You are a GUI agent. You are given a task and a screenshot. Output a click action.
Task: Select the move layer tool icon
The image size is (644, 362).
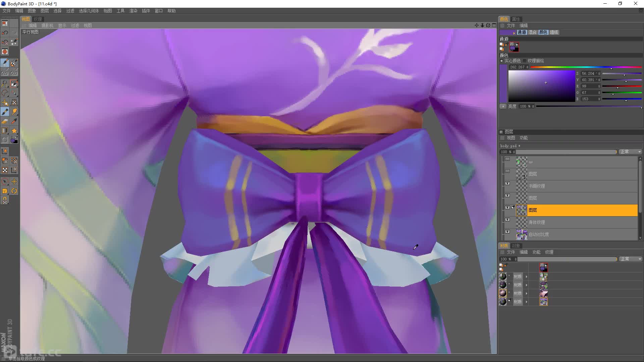[x=5, y=102]
